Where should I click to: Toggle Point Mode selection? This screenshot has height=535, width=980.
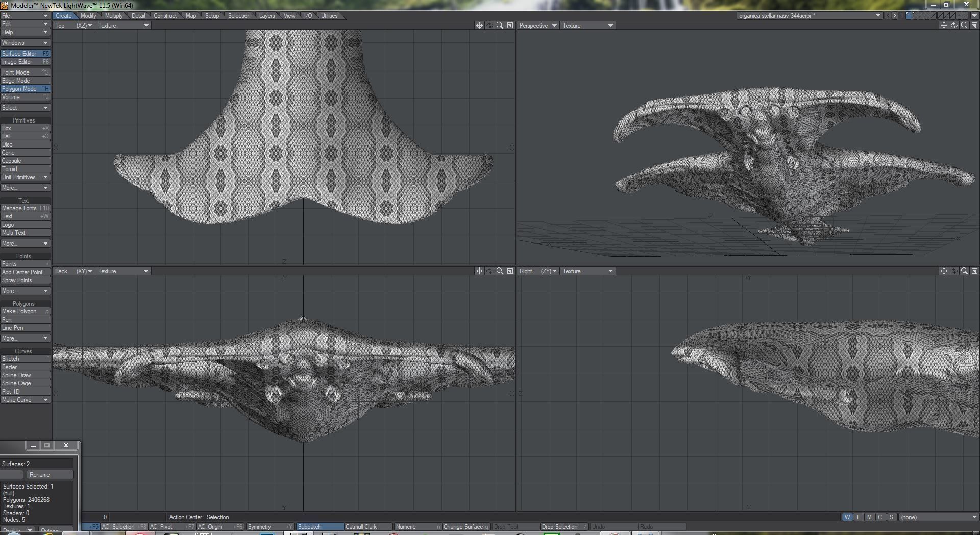click(x=25, y=72)
